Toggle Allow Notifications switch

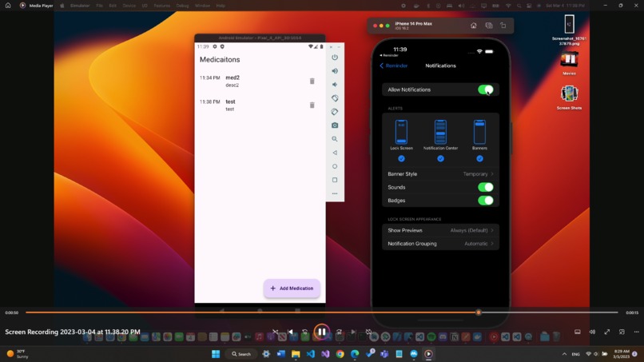486,90
